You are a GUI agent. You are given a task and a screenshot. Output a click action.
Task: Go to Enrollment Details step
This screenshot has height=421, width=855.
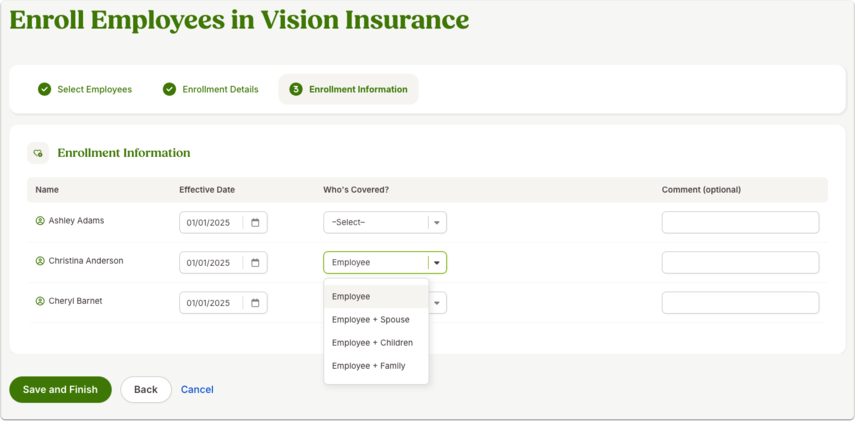tap(211, 89)
